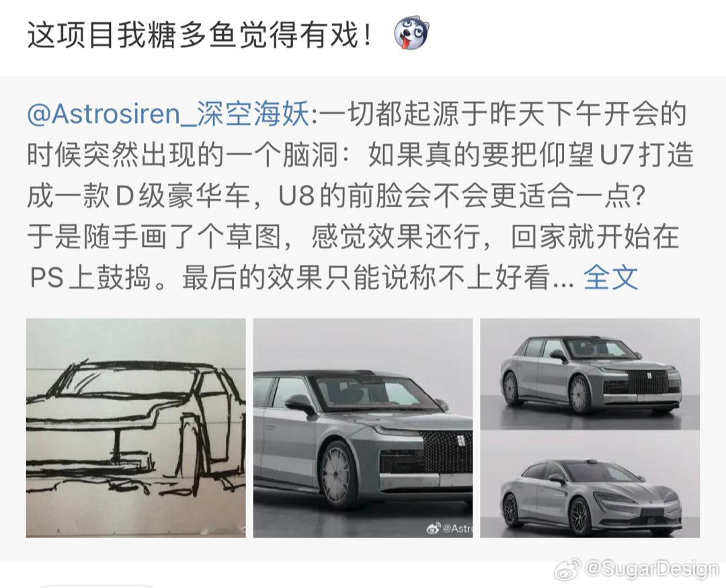
Task: Click the Weibo eye logo inside middle image
Action: click(x=434, y=528)
